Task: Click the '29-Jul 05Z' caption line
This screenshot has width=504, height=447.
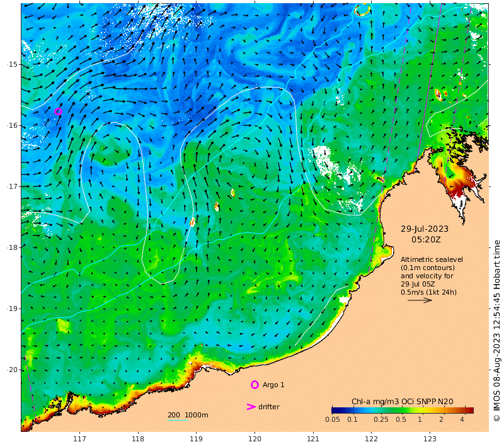Action: pyautogui.click(x=418, y=284)
